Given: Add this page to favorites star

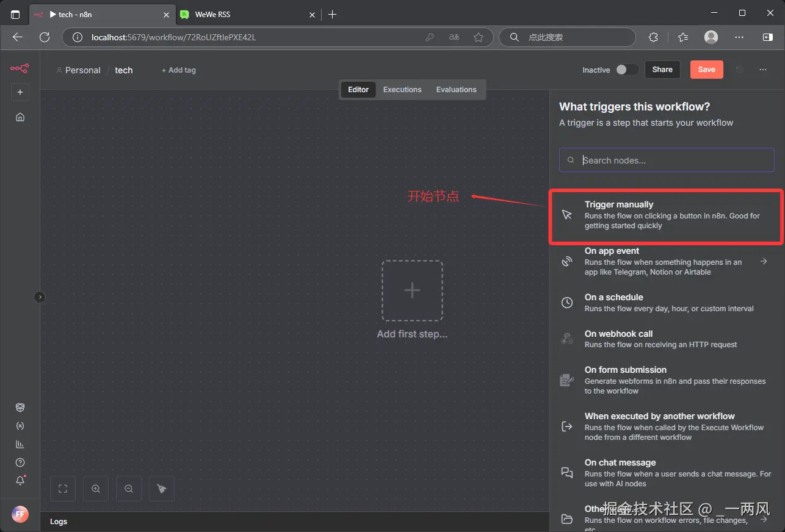Looking at the screenshot, I should coord(479,37).
